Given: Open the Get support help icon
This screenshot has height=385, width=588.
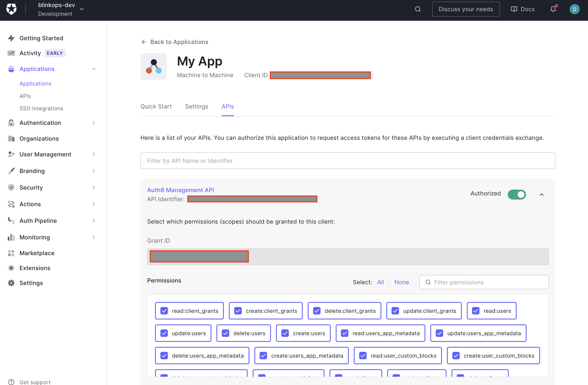Looking at the screenshot, I should [12, 382].
